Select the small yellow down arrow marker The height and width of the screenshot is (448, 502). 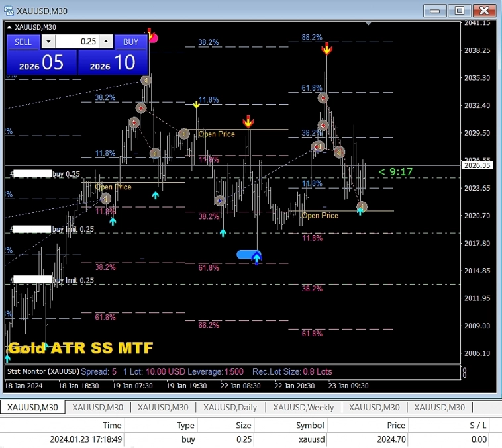coord(197,104)
